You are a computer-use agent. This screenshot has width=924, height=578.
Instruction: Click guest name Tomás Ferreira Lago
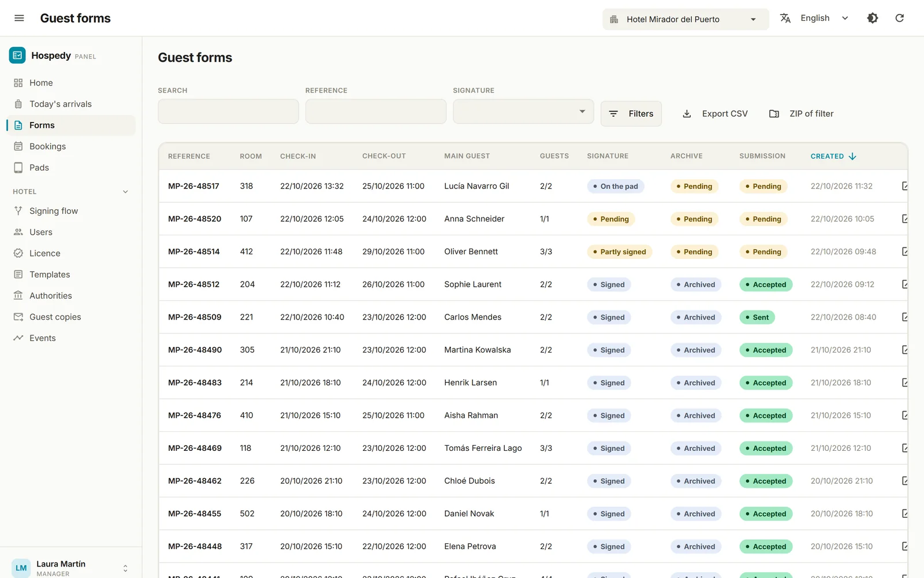click(483, 448)
